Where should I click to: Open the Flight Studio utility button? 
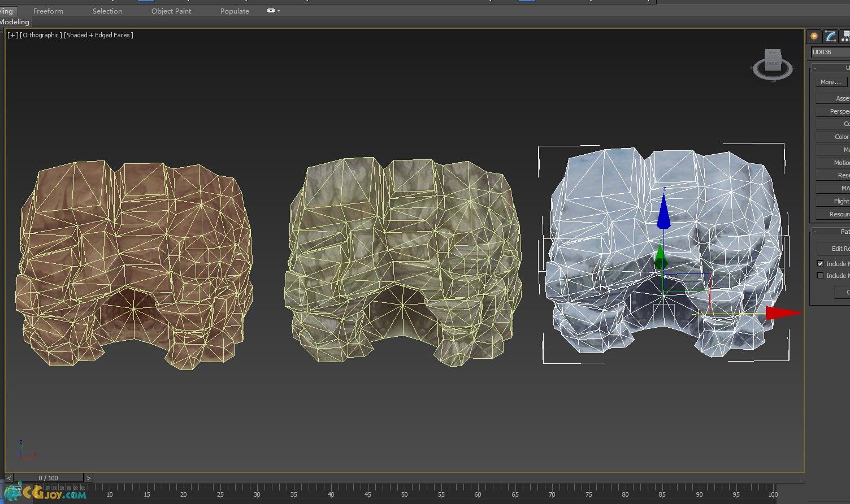click(833, 201)
